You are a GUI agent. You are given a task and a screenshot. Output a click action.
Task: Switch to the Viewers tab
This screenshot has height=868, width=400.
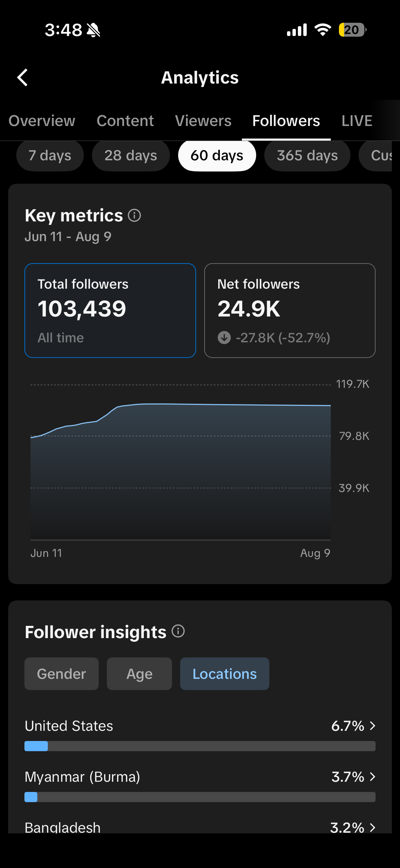click(x=203, y=121)
